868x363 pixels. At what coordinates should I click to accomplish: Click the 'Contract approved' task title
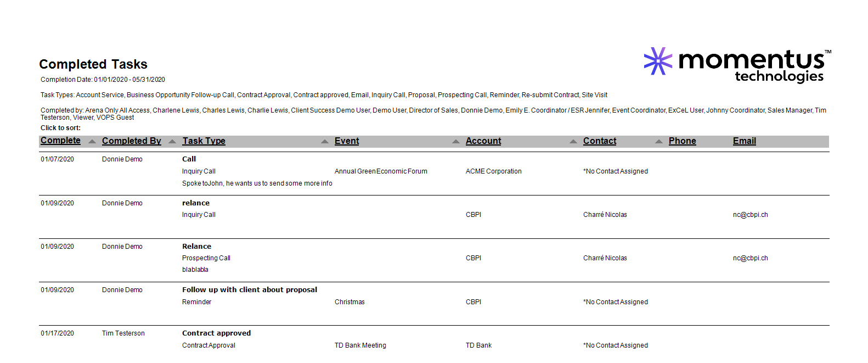216,333
